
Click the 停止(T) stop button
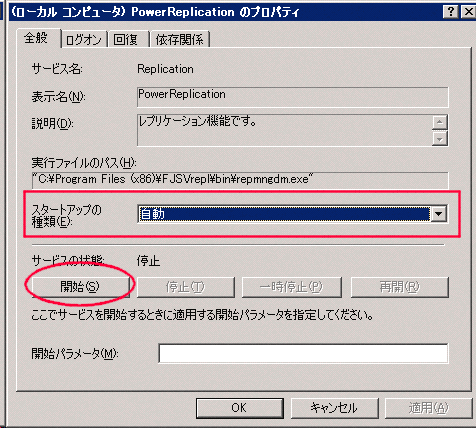pyautogui.click(x=185, y=287)
